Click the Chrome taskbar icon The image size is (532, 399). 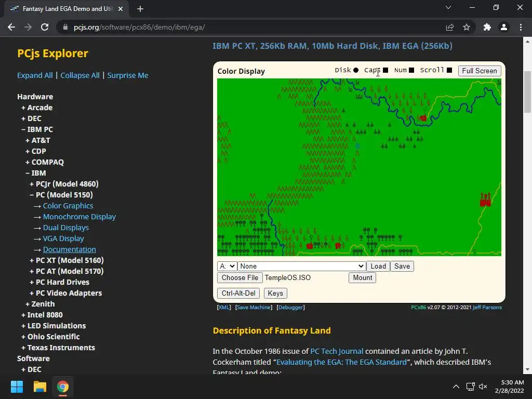(63, 387)
